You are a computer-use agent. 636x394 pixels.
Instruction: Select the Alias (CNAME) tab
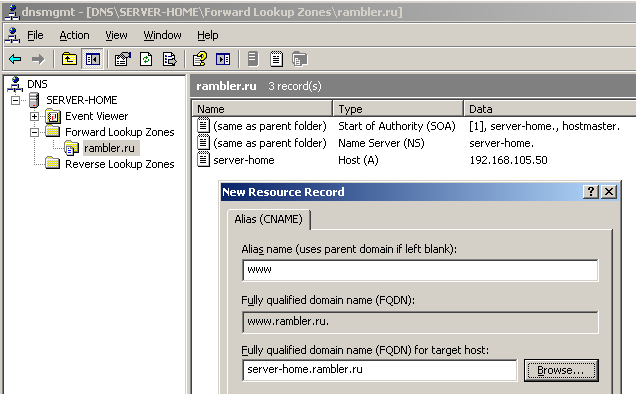click(x=269, y=219)
